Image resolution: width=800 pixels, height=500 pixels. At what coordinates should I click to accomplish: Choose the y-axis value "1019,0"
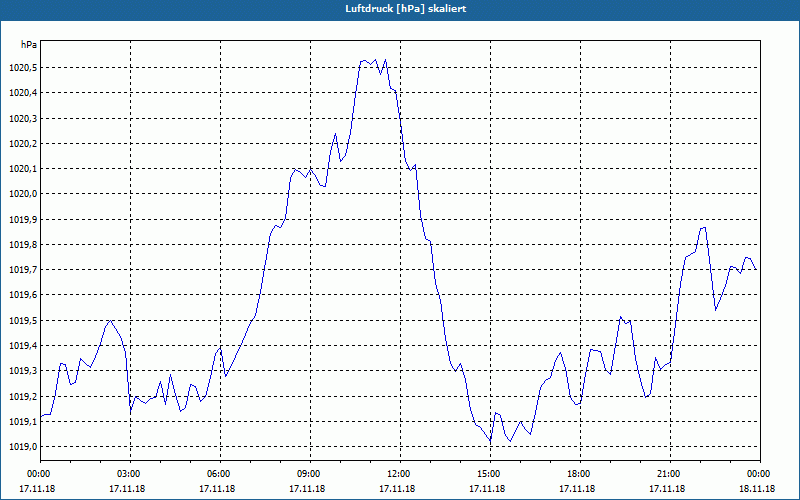pyautogui.click(x=23, y=447)
